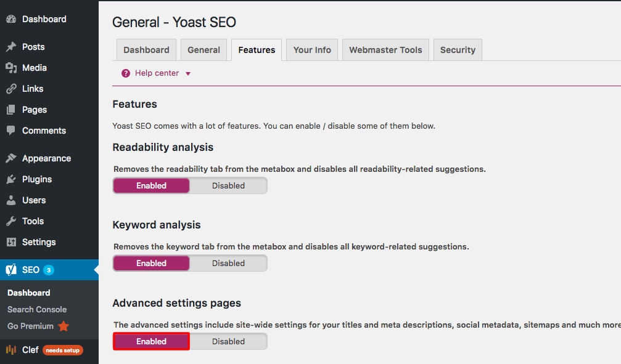Click the Plugins plug icon
Screen dimensions: 621x364
coord(11,179)
